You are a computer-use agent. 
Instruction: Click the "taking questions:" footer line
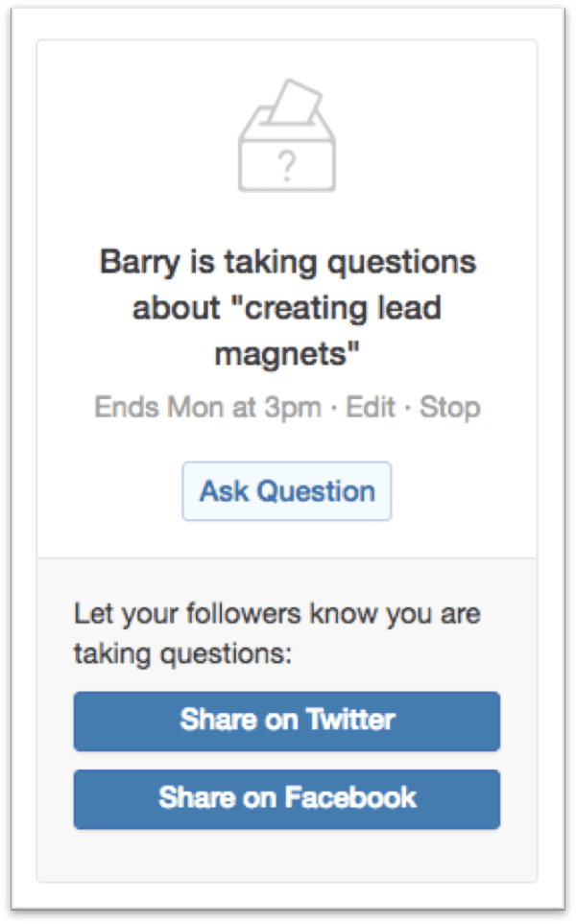click(x=182, y=654)
